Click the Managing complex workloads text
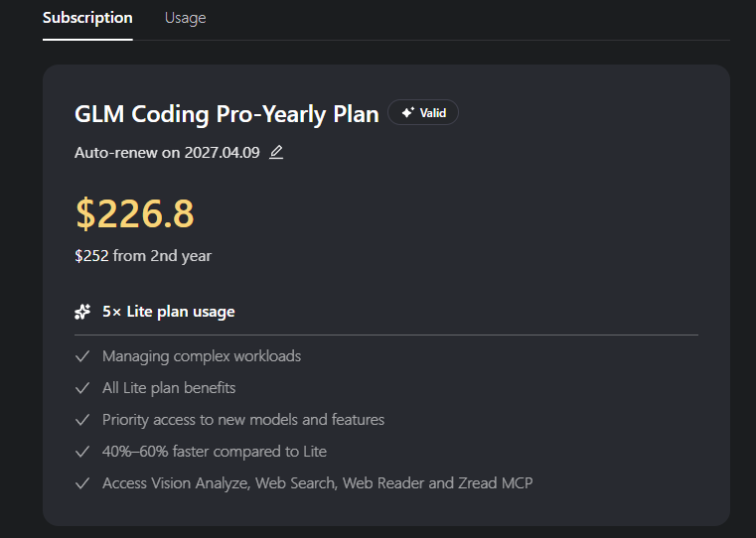The height and width of the screenshot is (538, 756). [x=202, y=356]
